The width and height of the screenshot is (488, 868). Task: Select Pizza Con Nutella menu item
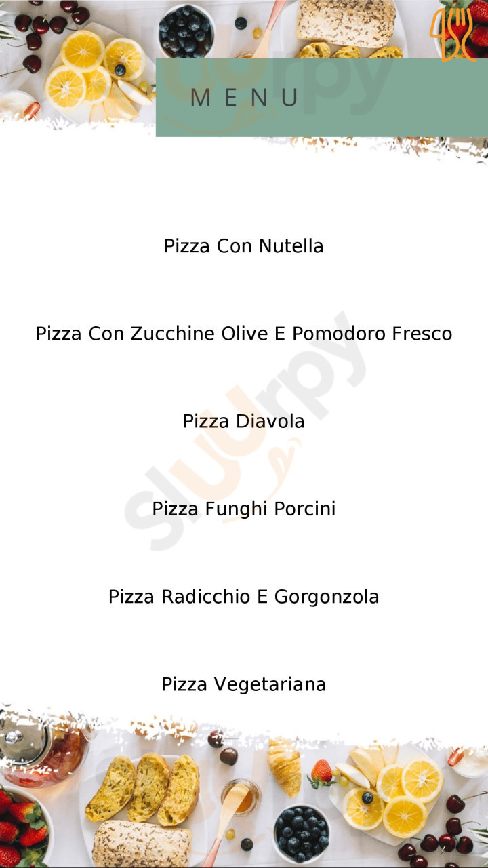pos(244,246)
